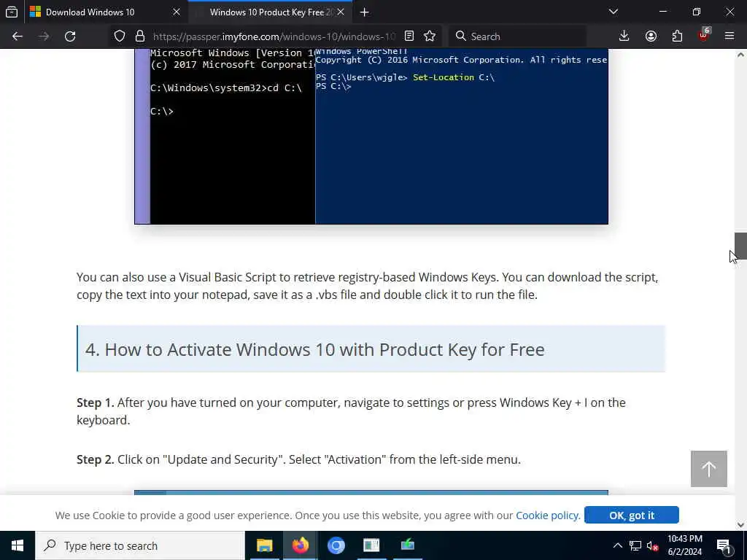Open the Action Center notifications icon
This screenshot has width=747, height=560.
724,545
